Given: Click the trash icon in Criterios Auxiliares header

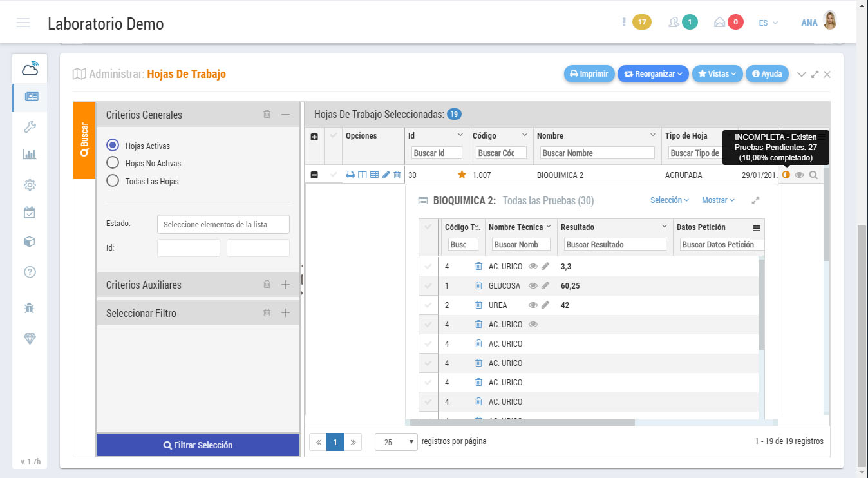Looking at the screenshot, I should click(x=267, y=285).
